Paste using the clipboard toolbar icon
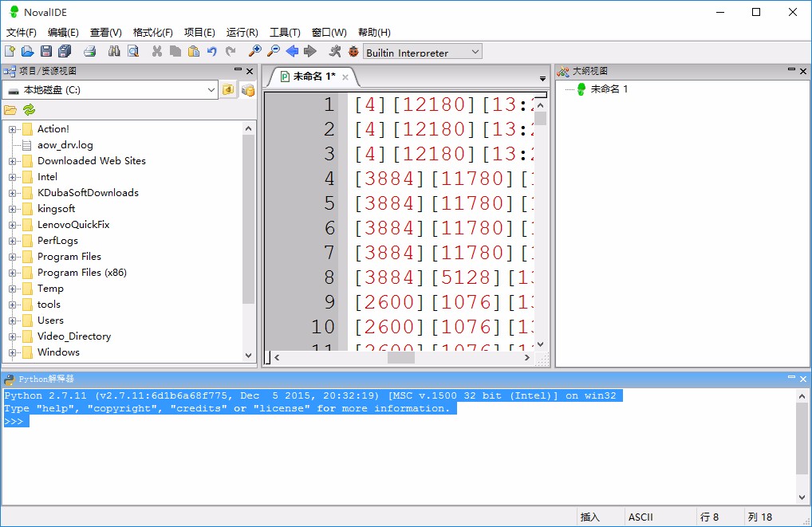This screenshot has height=527, width=812. 194,51
